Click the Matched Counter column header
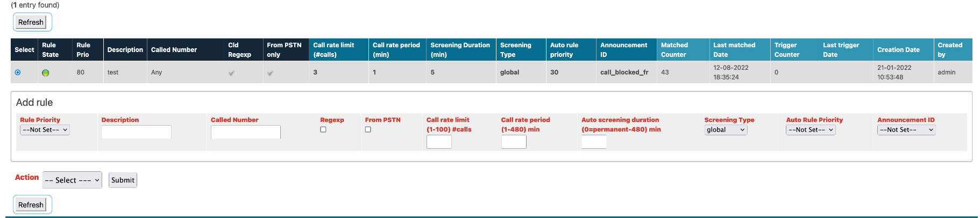The height and width of the screenshot is (218, 980). click(x=674, y=50)
